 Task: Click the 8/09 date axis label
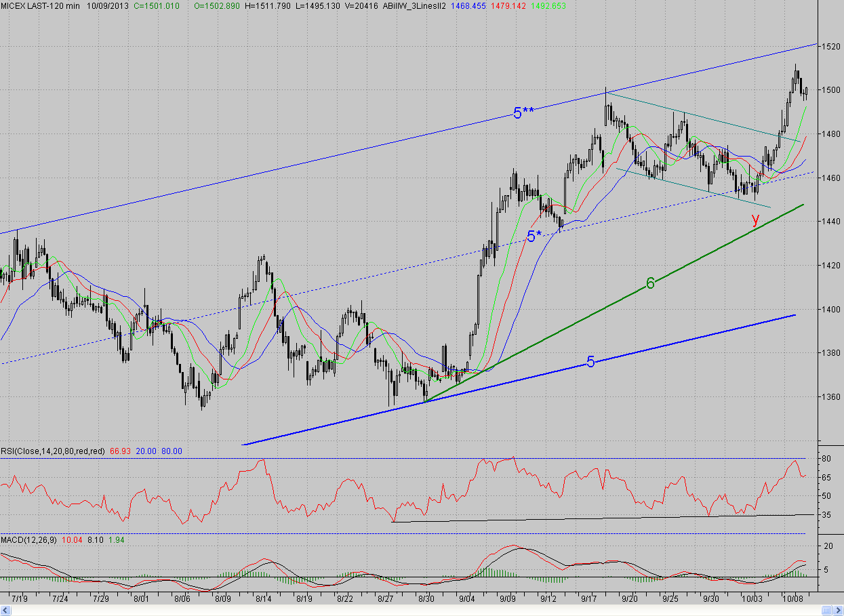tap(223, 599)
